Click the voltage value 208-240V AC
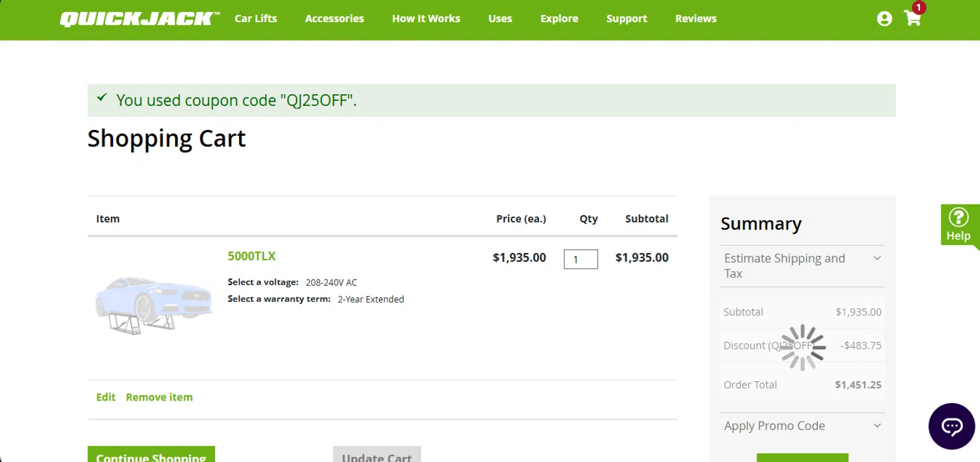Image resolution: width=980 pixels, height=462 pixels. 331,282
